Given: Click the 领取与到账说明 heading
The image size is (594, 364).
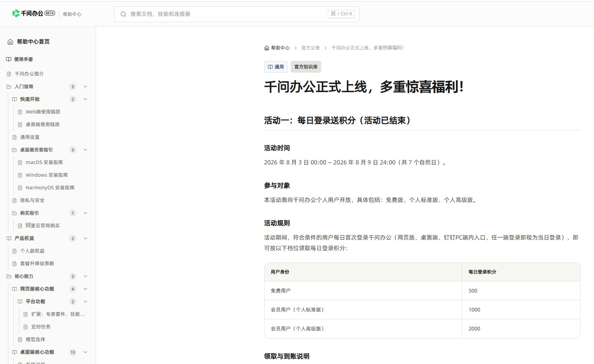Looking at the screenshot, I should [287, 356].
